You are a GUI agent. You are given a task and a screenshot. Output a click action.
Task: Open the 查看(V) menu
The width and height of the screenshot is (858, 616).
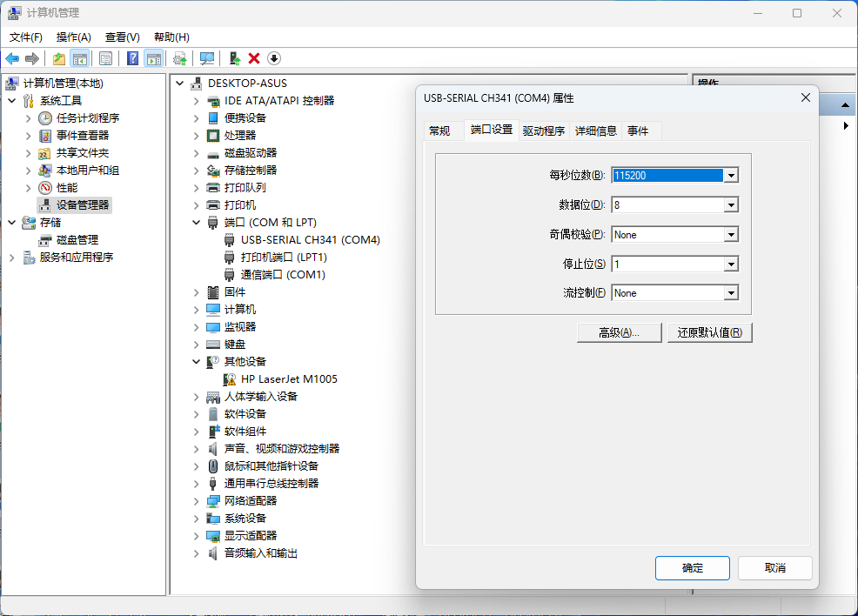[123, 37]
